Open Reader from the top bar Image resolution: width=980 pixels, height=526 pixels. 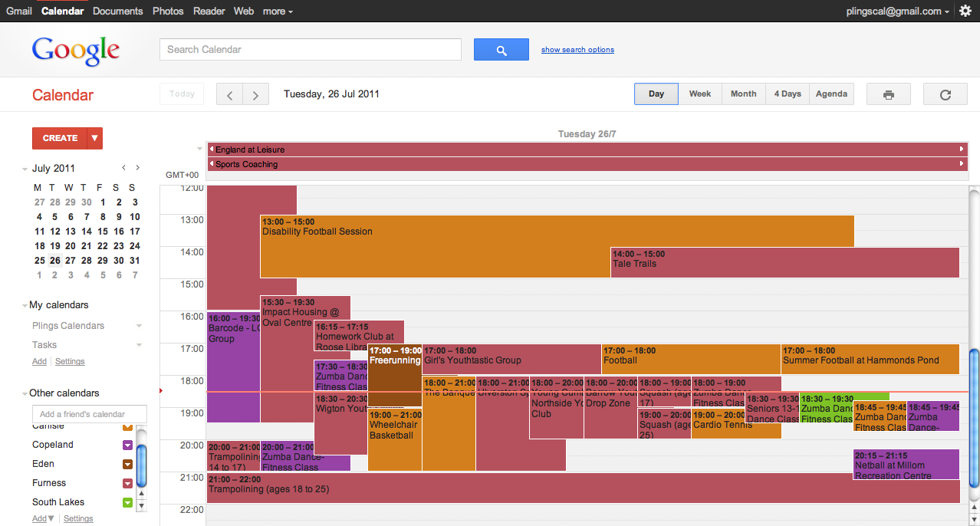coord(209,12)
